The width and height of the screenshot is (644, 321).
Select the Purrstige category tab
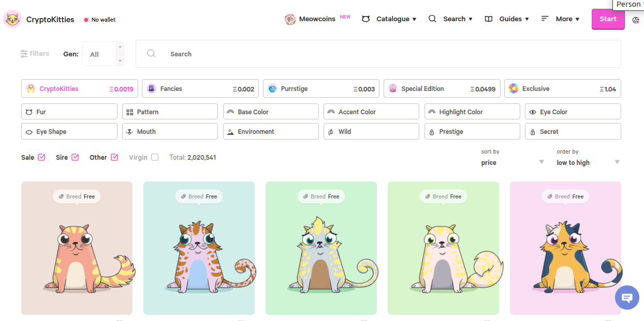(x=321, y=88)
